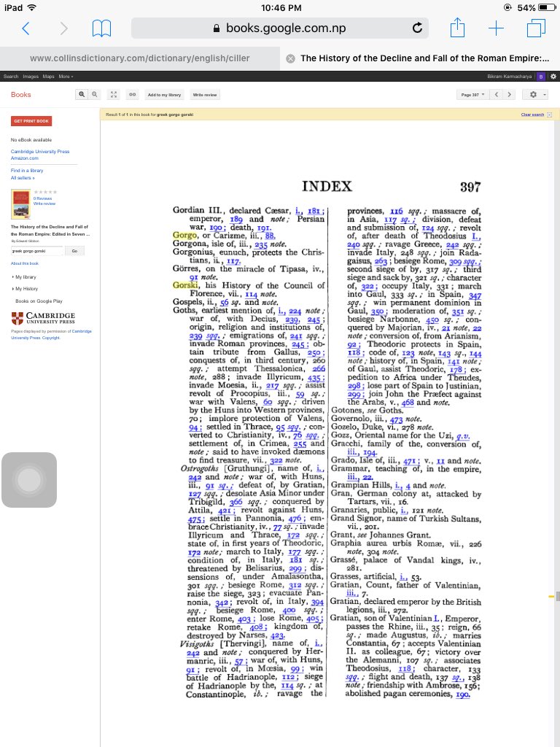The width and height of the screenshot is (560, 747).
Task: Open page link 117 for Gorgonius
Action: tap(233, 260)
